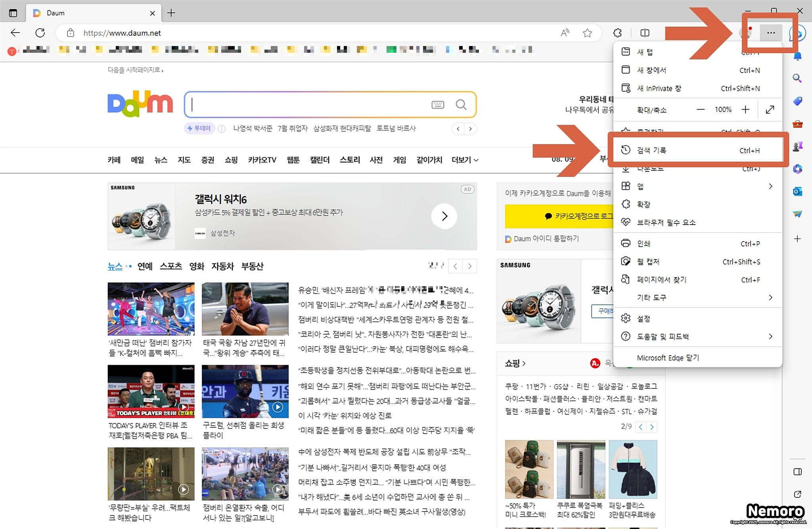
Task: Open the extensions puzzle icon in toolbar
Action: (617, 33)
